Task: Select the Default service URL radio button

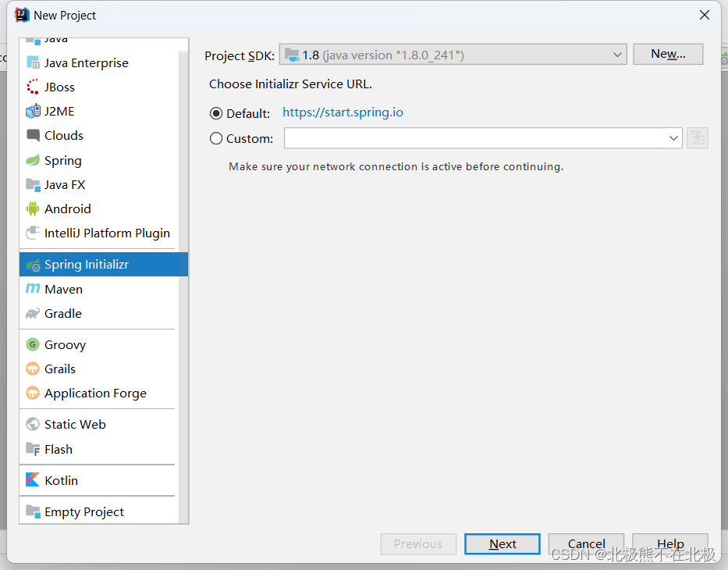Action: tap(216, 113)
